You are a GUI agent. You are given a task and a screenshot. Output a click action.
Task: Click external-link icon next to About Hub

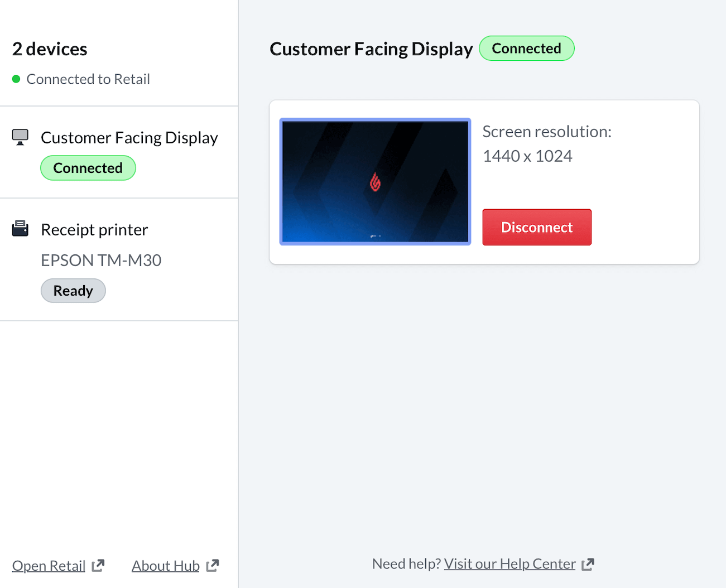point(213,566)
